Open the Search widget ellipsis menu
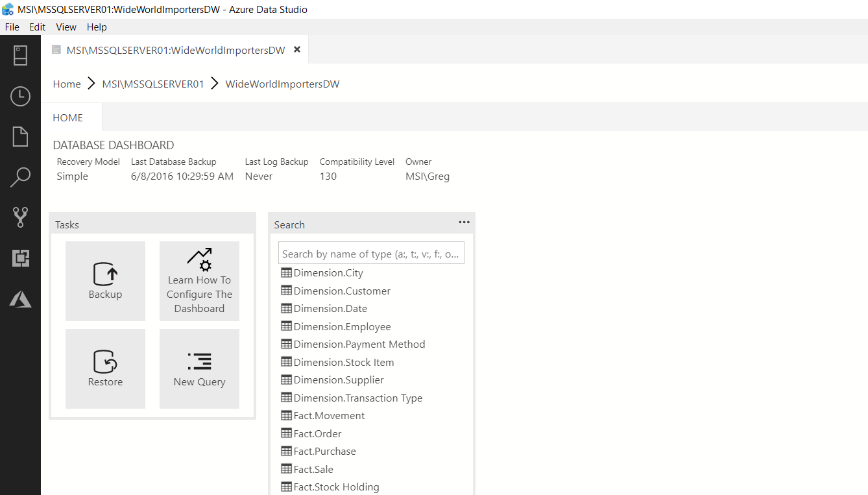 coord(464,222)
